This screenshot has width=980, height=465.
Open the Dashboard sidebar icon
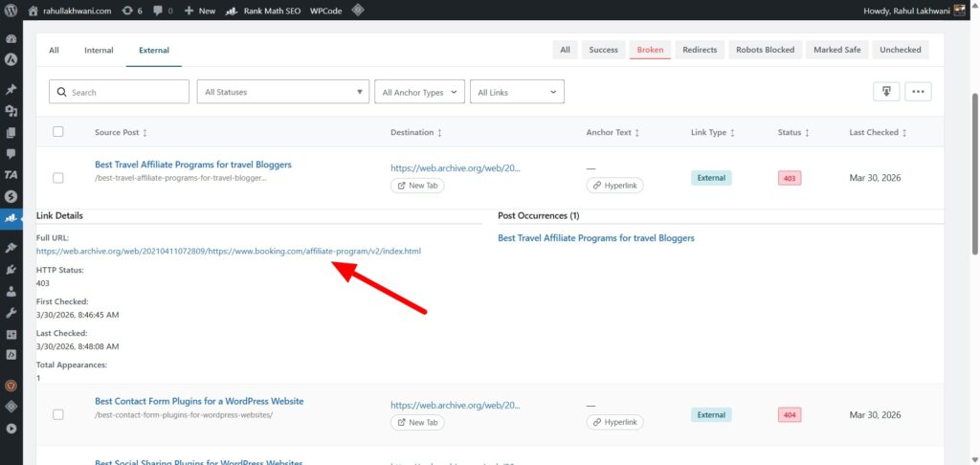(11, 39)
